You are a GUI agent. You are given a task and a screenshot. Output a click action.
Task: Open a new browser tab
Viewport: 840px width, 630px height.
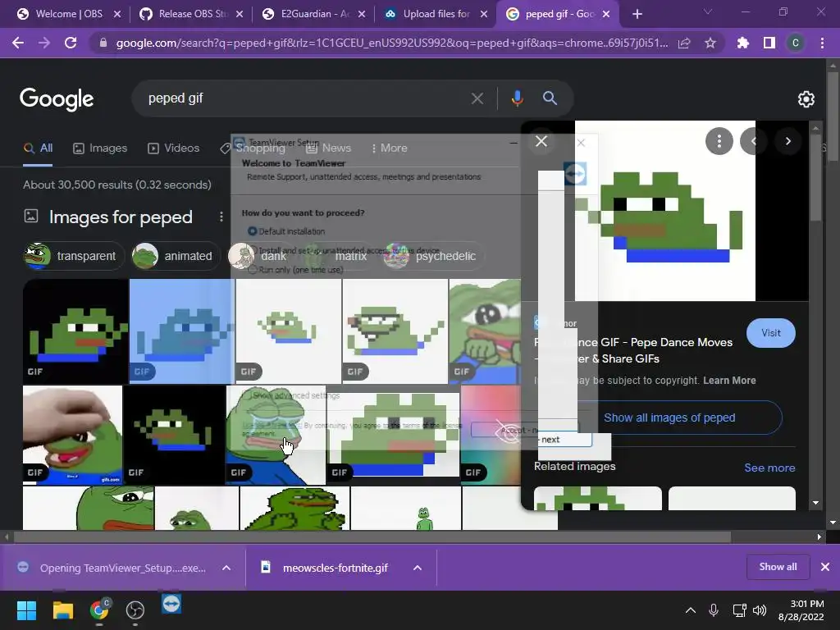[637, 14]
